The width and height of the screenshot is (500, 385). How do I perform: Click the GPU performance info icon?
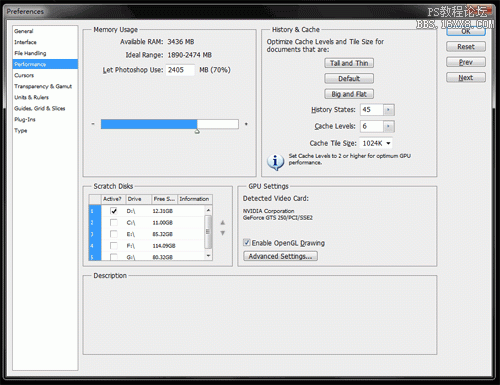[x=275, y=162]
